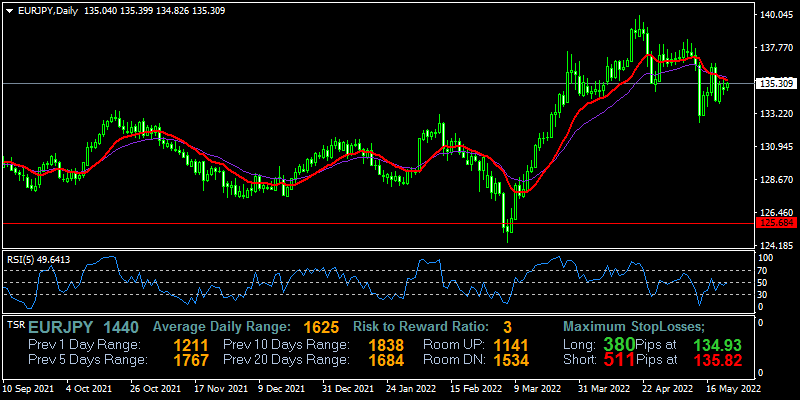
Task: Click the 140.045 price scale label
Action: pos(777,15)
